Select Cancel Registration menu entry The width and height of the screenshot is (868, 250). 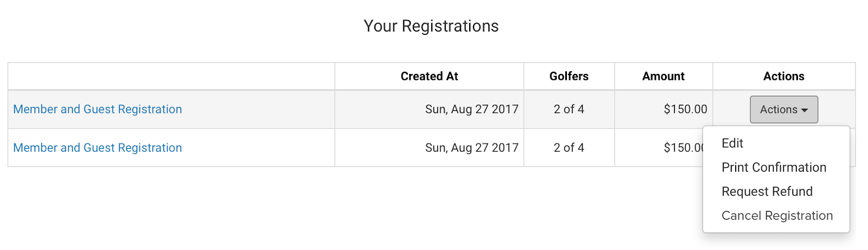777,216
